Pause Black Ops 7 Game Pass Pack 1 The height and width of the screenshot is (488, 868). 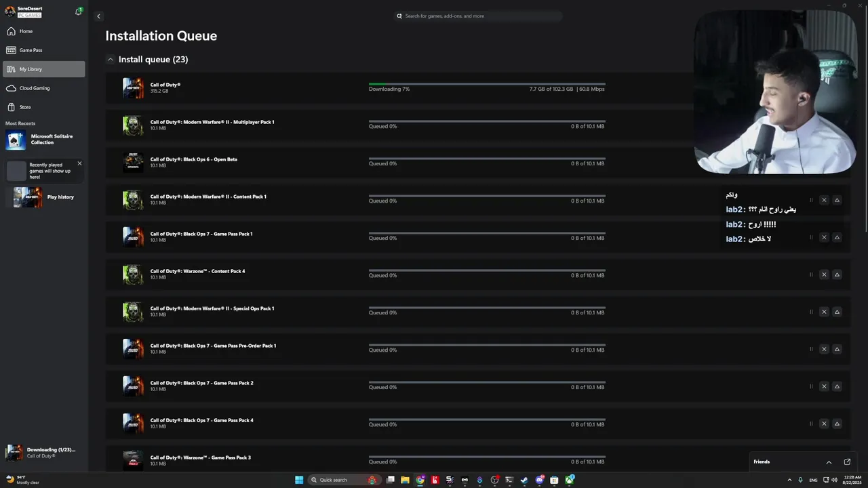[x=811, y=237]
